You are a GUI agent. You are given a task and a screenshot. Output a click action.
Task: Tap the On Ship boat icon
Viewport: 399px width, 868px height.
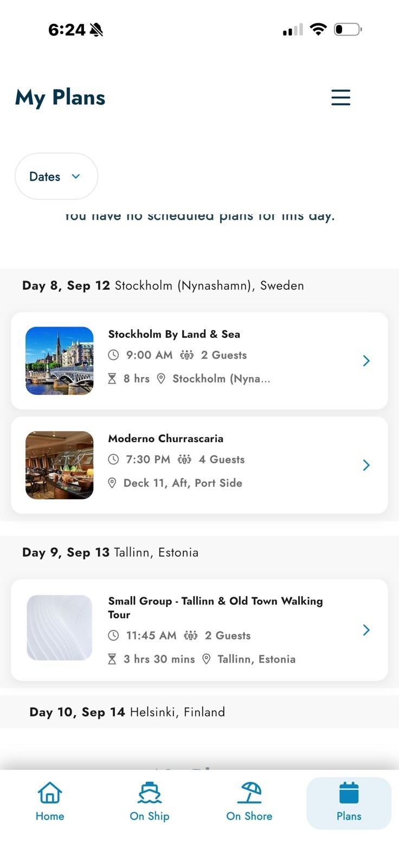[x=150, y=793]
